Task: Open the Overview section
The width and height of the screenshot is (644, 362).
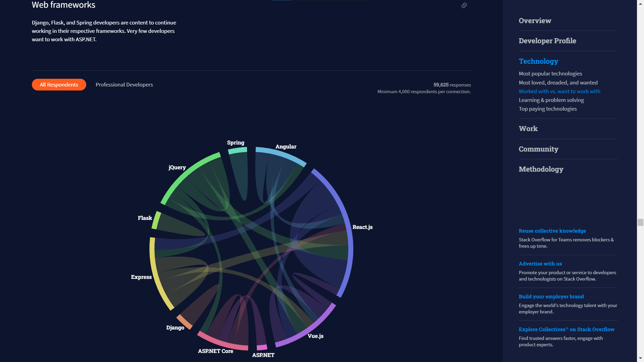Action: (535, 21)
